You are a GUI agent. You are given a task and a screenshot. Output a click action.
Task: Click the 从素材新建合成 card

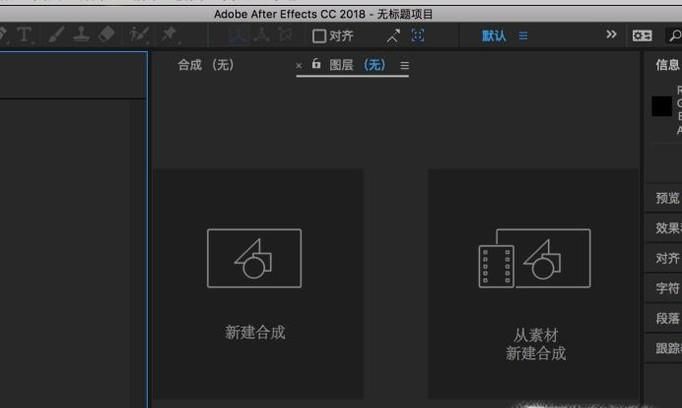533,284
